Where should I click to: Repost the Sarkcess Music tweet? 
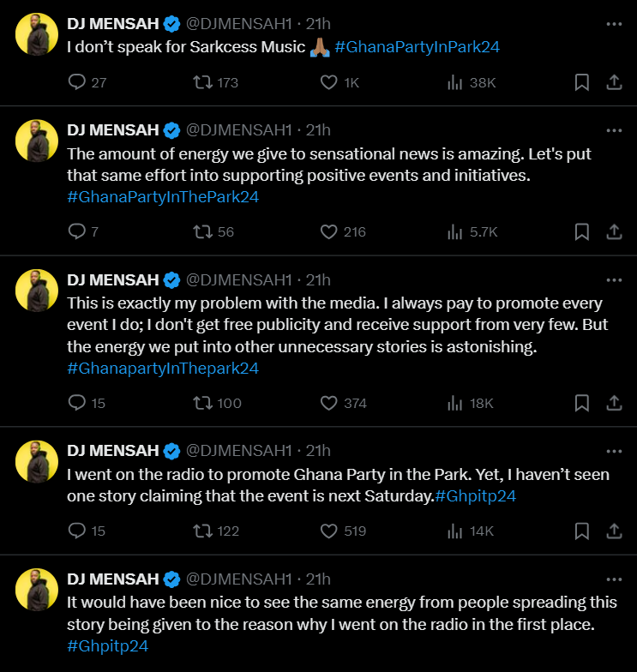(x=202, y=82)
